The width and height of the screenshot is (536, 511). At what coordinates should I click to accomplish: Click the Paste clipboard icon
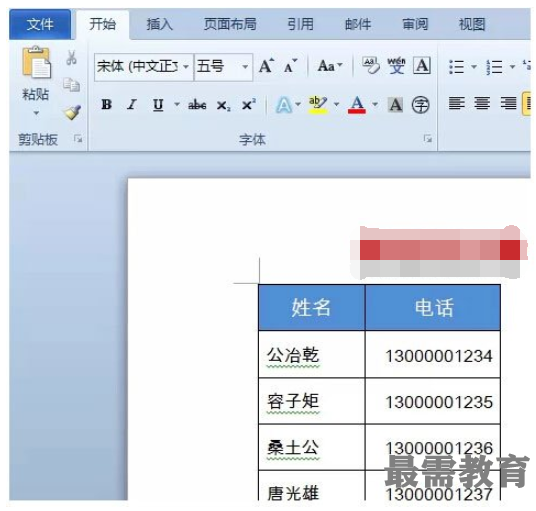click(36, 62)
